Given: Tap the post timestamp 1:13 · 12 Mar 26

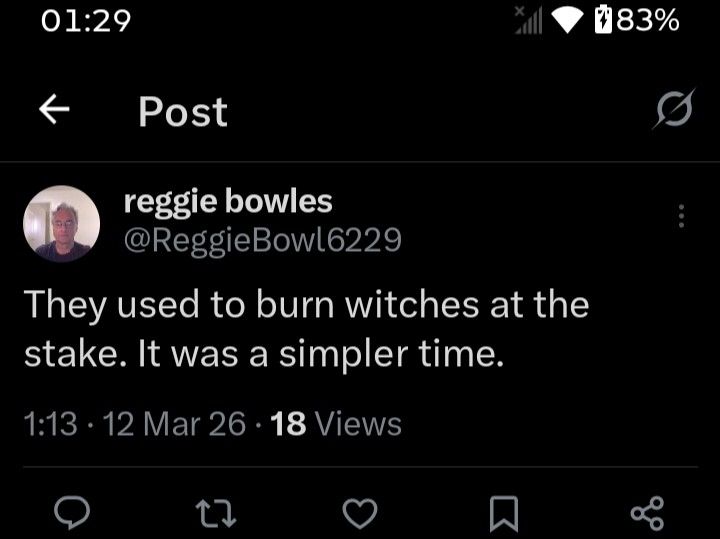Looking at the screenshot, I should click(134, 424).
